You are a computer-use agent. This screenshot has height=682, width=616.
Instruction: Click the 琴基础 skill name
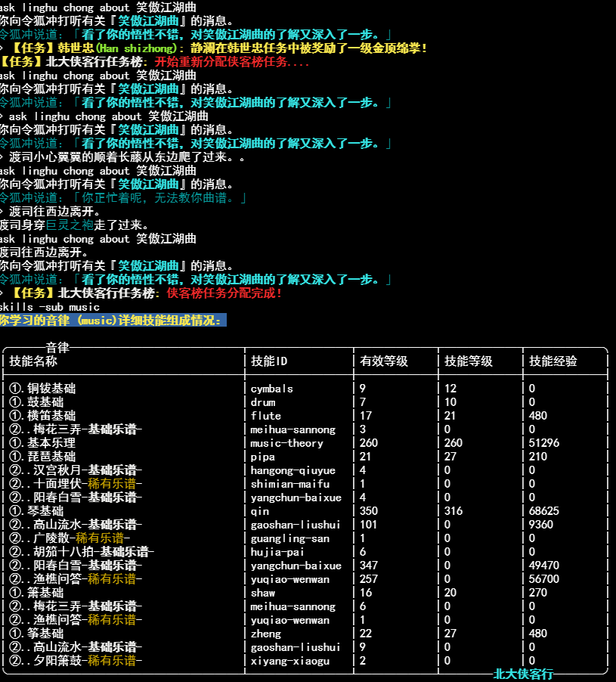pyautogui.click(x=45, y=510)
